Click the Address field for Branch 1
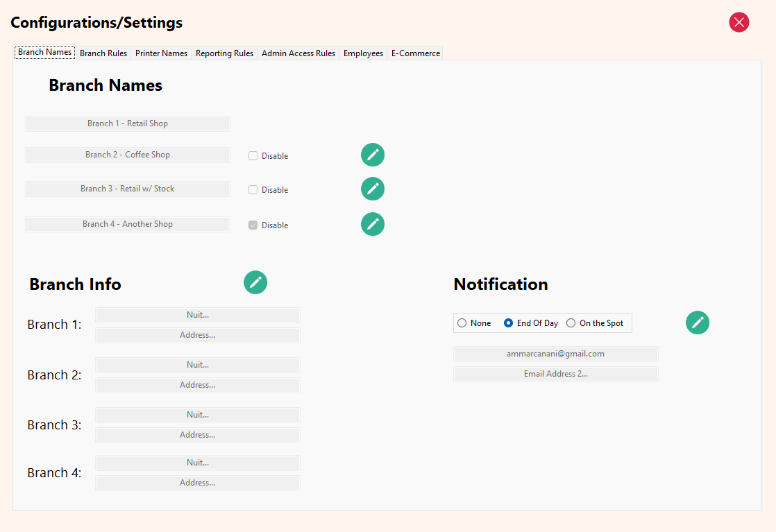Image resolution: width=776 pixels, height=532 pixels. [x=197, y=335]
